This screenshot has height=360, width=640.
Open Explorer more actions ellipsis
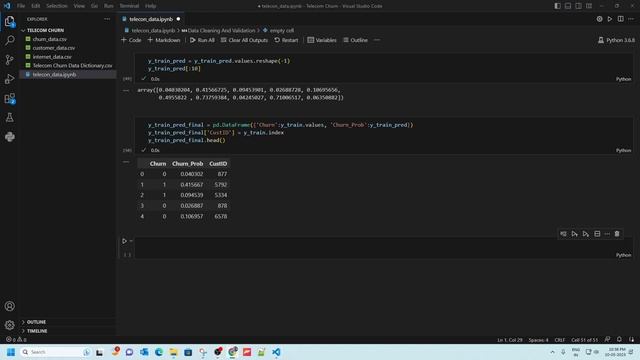[107, 19]
